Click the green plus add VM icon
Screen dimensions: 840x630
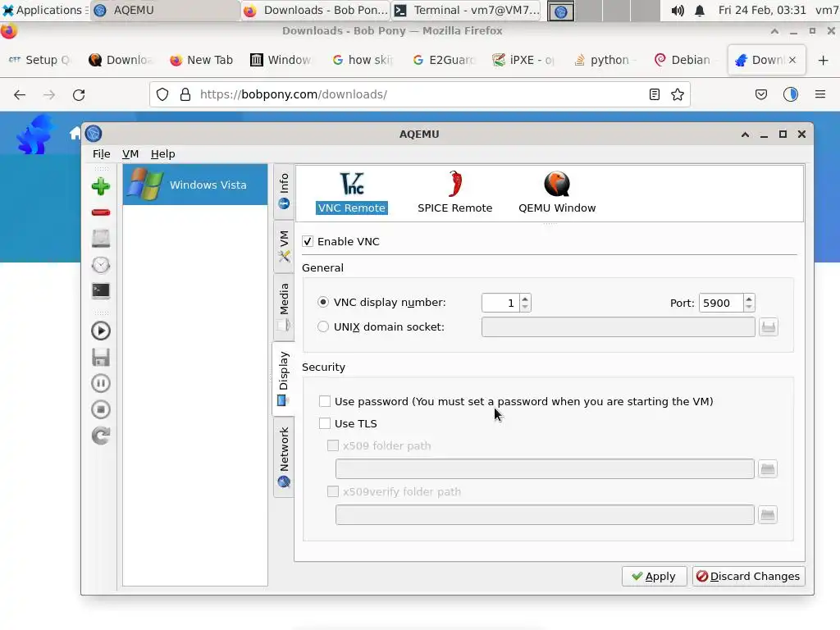click(x=101, y=186)
